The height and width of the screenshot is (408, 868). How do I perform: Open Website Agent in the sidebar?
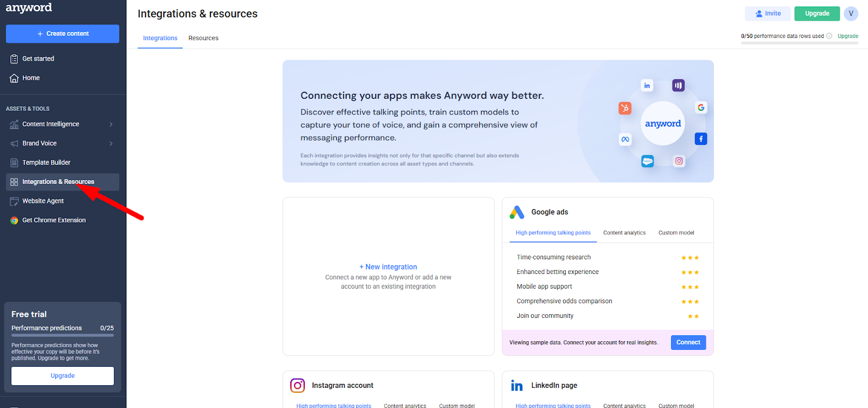point(62,201)
